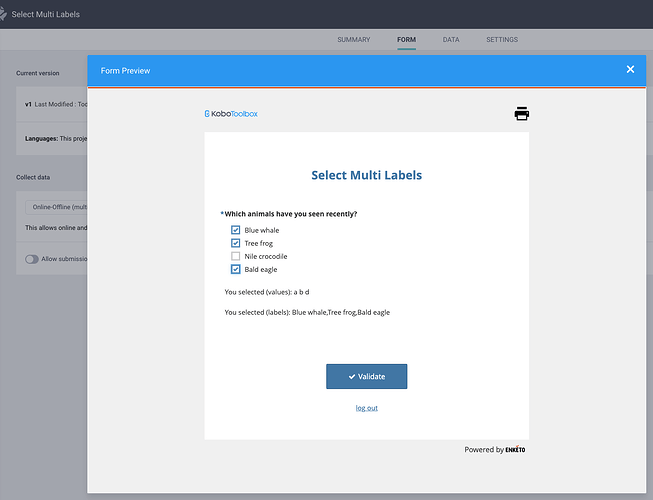Click the project icon beside Select Multi Labels
Viewport: 653px width, 500px height.
[x=4, y=14]
